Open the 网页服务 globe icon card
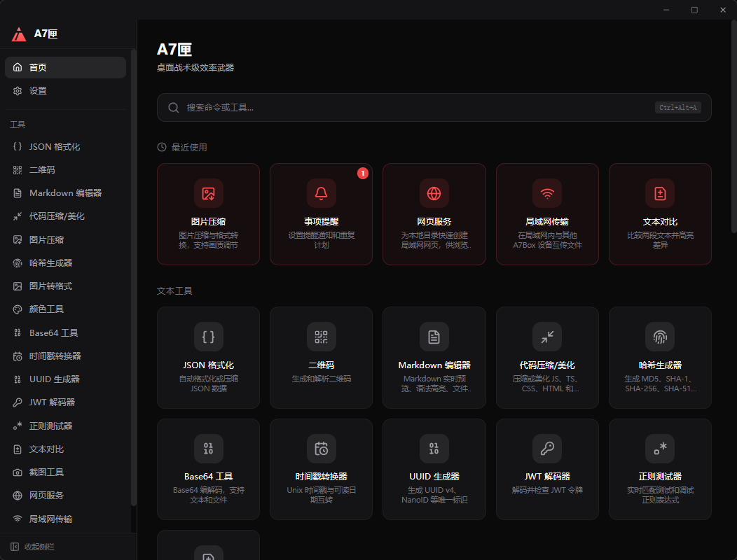The image size is (737, 560). point(434,193)
